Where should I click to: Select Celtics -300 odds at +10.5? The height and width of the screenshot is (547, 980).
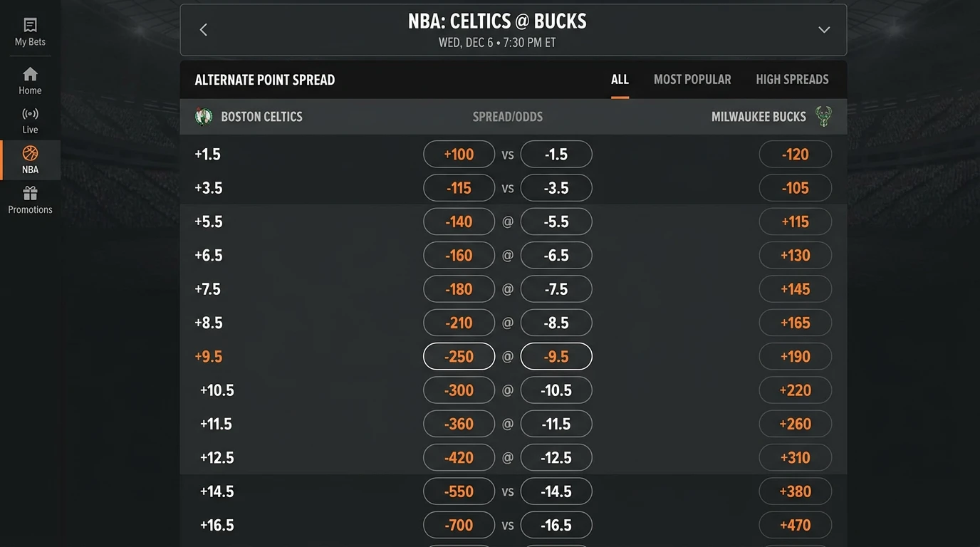coord(459,390)
